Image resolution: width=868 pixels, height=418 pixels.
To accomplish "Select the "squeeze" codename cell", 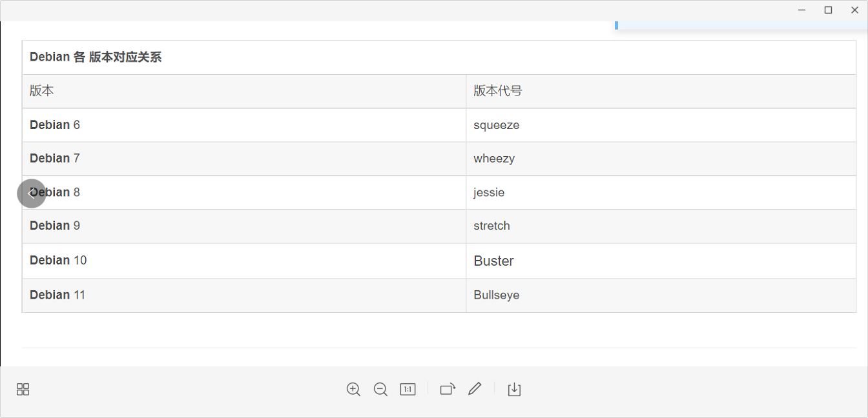I will (661, 125).
